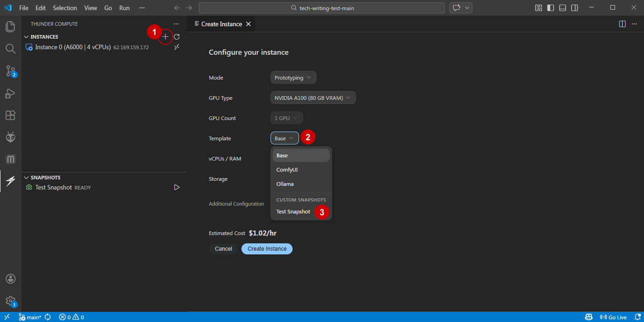Open notifications bell in status bar
The width and height of the screenshot is (644, 322).
(x=638, y=317)
